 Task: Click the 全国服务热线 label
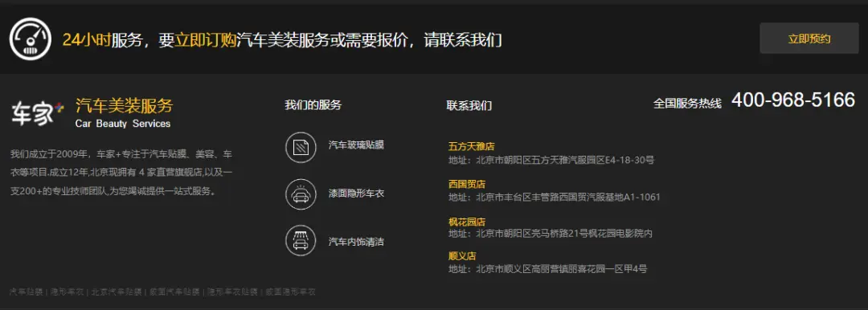pyautogui.click(x=687, y=103)
